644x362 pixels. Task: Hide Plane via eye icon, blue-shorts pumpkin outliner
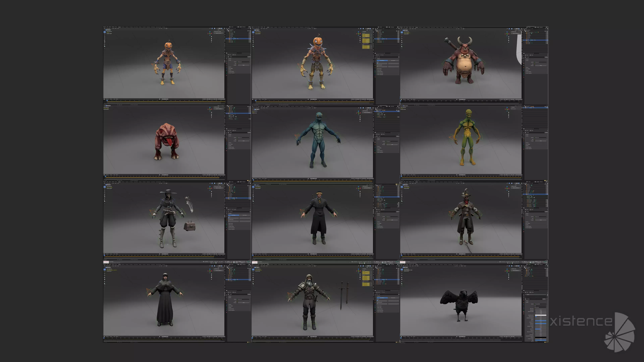pos(249,38)
